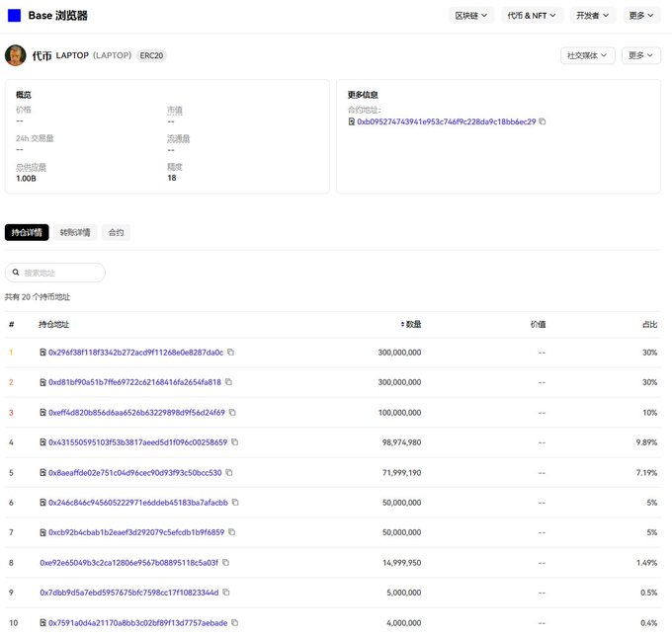Click the 共有 20 个持币地址 text
The width and height of the screenshot is (672, 637).
pos(38,297)
